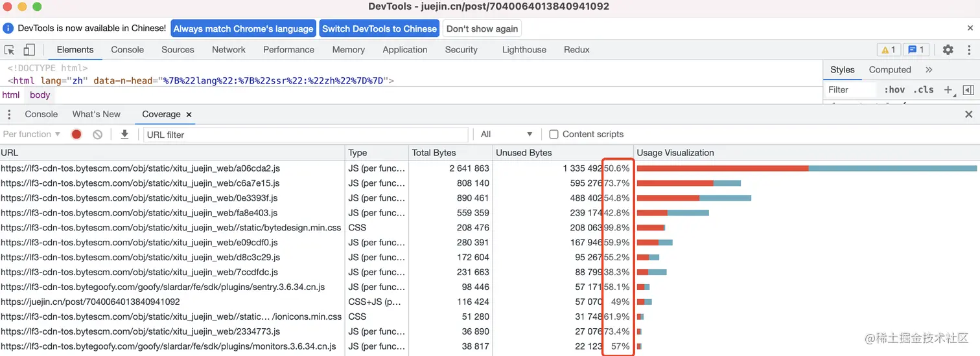Open the Redux tab
This screenshot has height=356, width=980.
(x=577, y=50)
